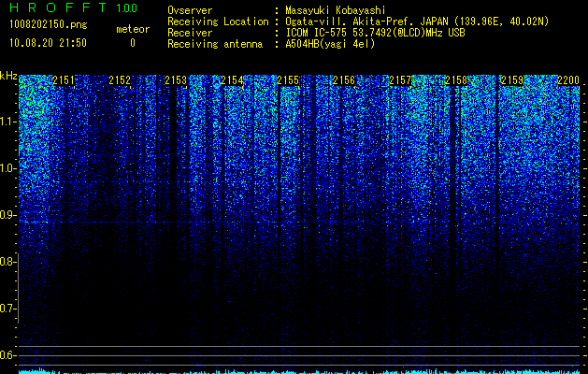Click the cyan signal level strip at bottom
Viewport: 588px width, 374px height.
tap(299, 372)
